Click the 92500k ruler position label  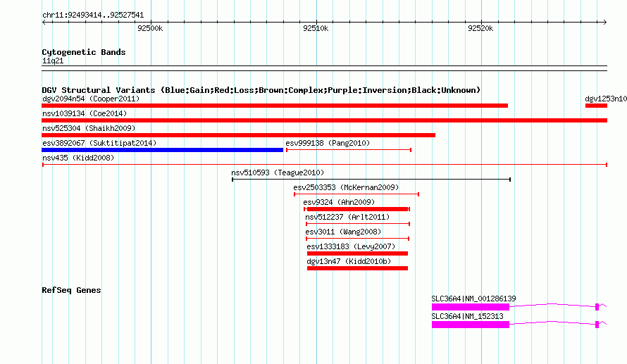click(x=150, y=28)
